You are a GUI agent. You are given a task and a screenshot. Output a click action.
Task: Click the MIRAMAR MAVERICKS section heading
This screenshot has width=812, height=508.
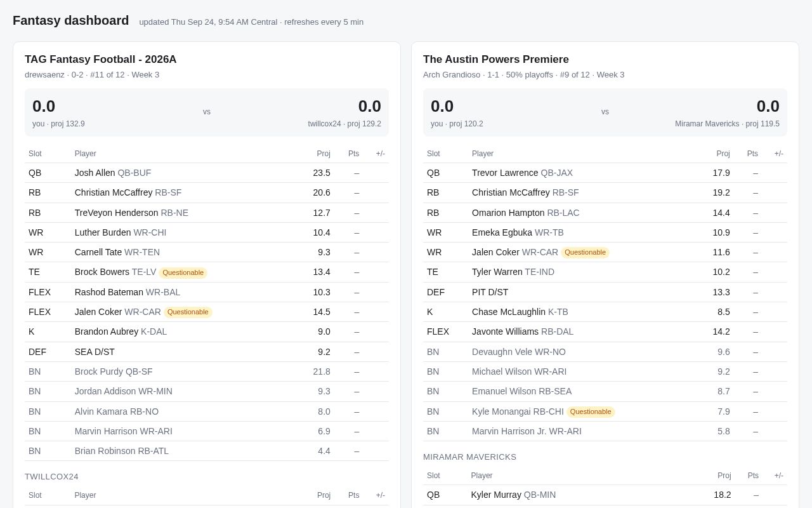click(x=469, y=457)
